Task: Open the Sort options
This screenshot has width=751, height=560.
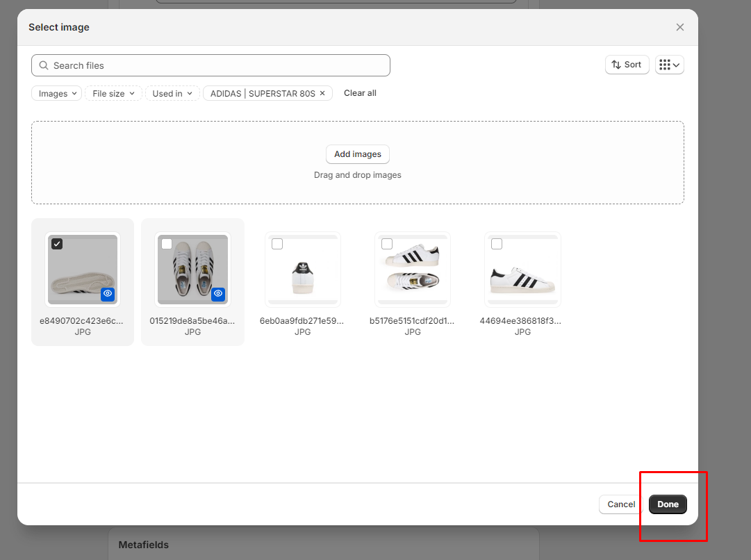Action: (x=627, y=65)
